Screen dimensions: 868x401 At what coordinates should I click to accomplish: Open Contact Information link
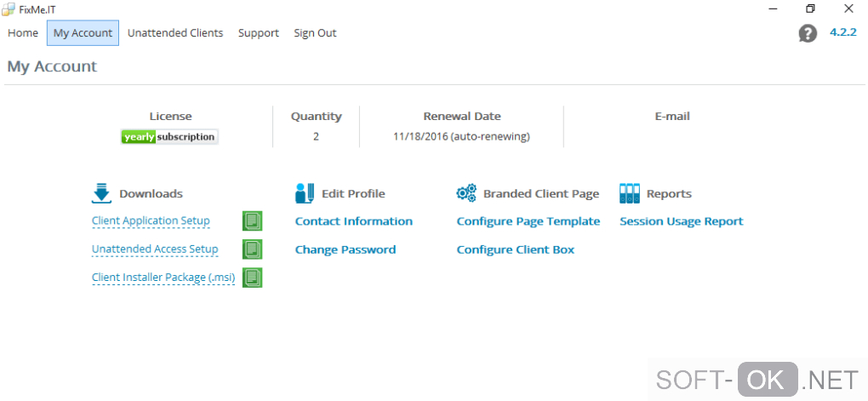(353, 221)
